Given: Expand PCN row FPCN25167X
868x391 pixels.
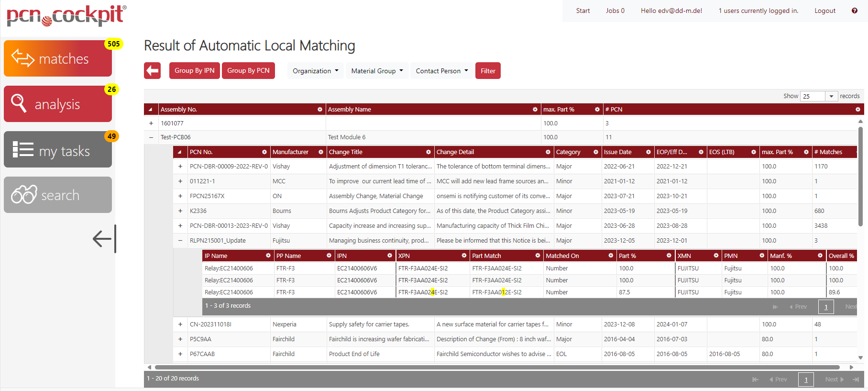Looking at the screenshot, I should tap(180, 196).
